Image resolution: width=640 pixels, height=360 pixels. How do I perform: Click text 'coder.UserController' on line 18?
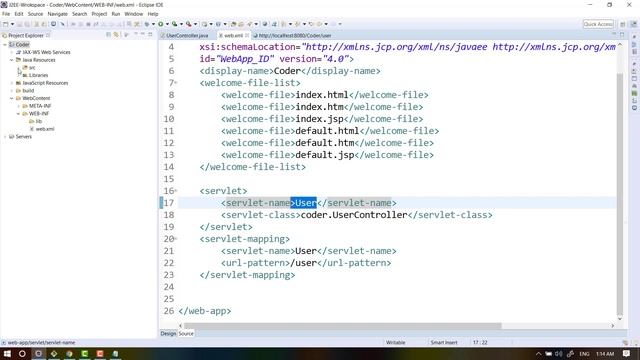tap(354, 215)
